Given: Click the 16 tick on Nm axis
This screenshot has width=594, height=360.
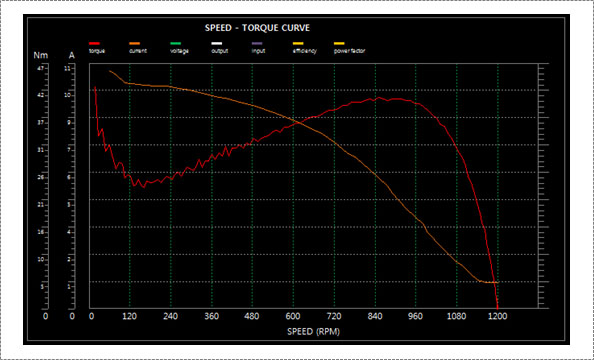Looking at the screenshot, I should 41,232.
